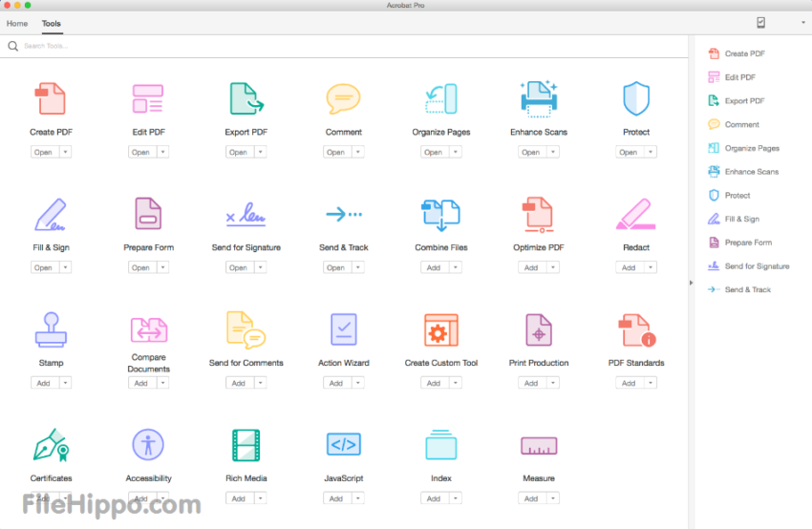Choose Organize Pages in the right sidebar
Image resolution: width=812 pixels, height=529 pixels.
tap(743, 148)
